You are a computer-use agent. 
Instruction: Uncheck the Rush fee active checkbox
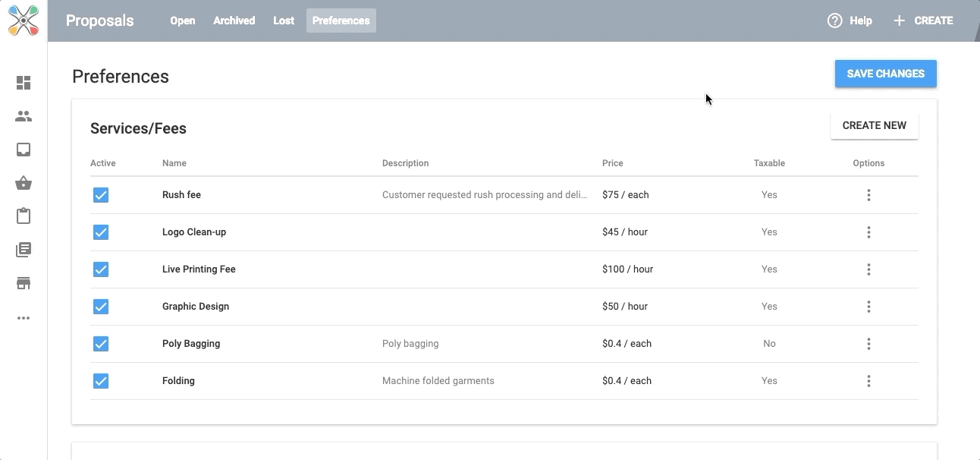click(101, 195)
